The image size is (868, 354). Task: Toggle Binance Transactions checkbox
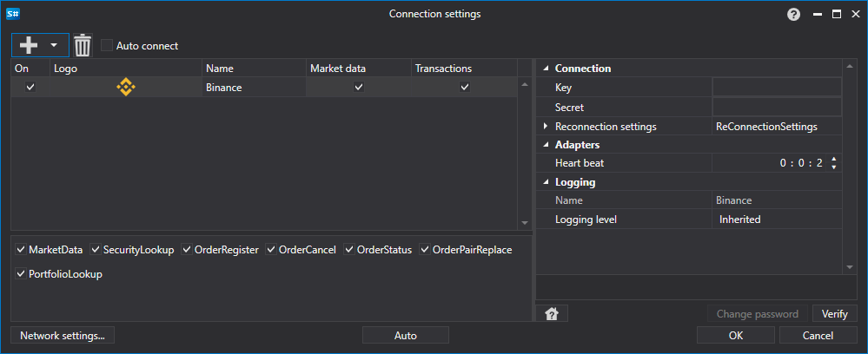point(465,87)
